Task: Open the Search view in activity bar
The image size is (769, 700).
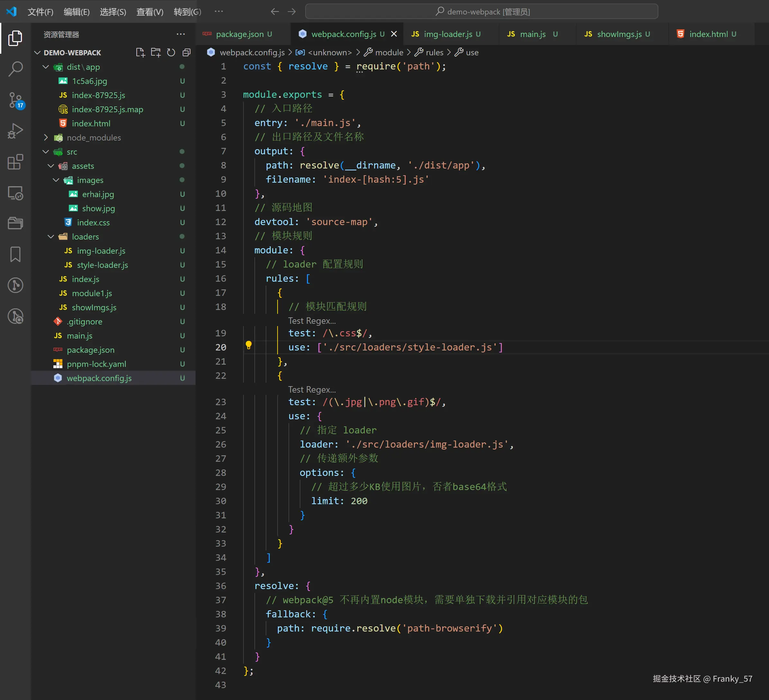Action: point(15,69)
